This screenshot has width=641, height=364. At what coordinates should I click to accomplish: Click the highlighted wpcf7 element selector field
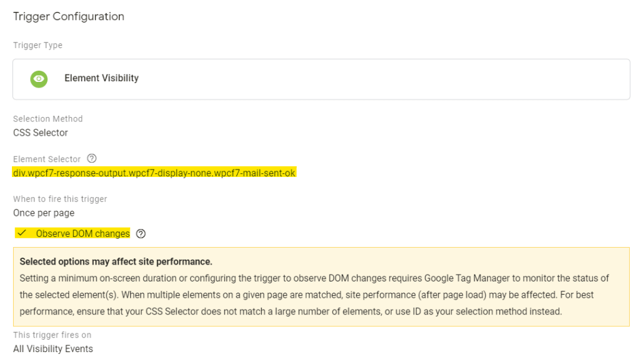154,173
